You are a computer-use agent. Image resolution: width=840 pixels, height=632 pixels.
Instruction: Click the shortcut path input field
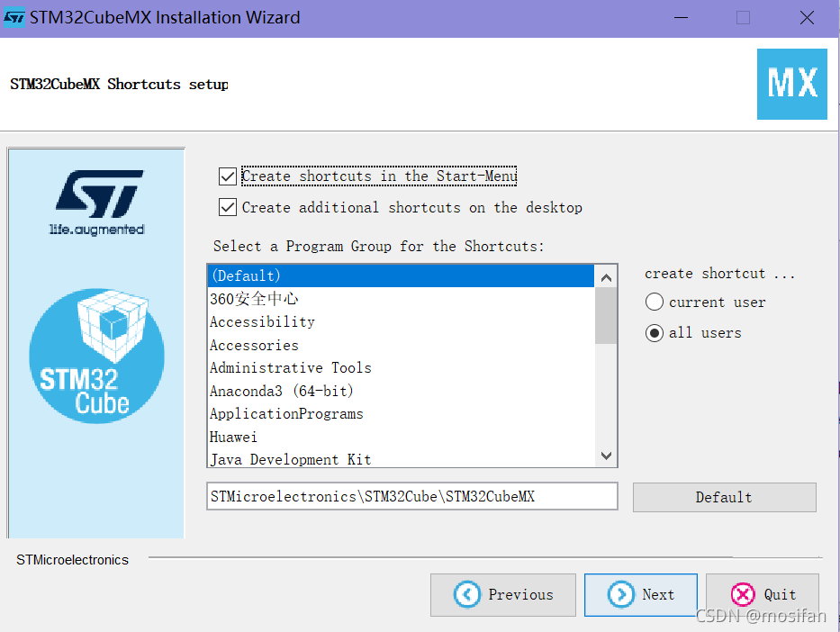pyautogui.click(x=412, y=496)
